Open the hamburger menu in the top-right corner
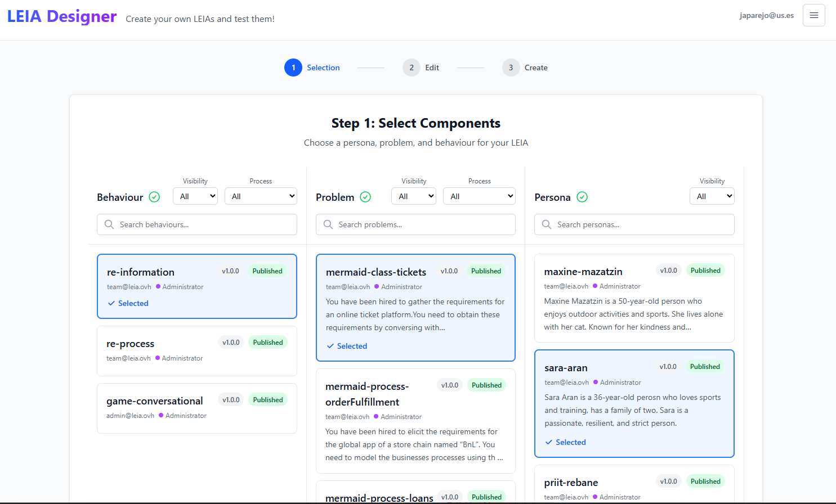 pos(813,15)
